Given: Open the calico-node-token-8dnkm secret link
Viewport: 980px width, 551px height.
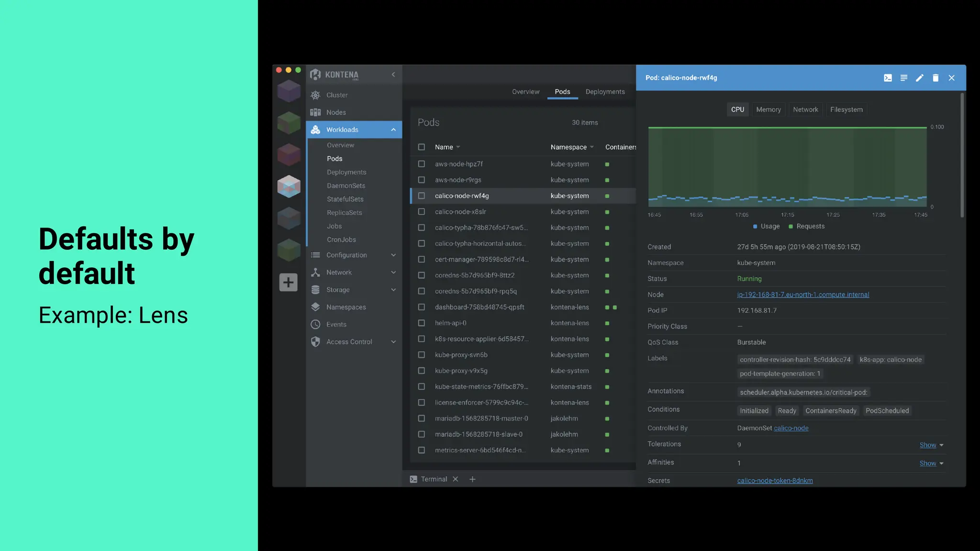Looking at the screenshot, I should pos(775,481).
